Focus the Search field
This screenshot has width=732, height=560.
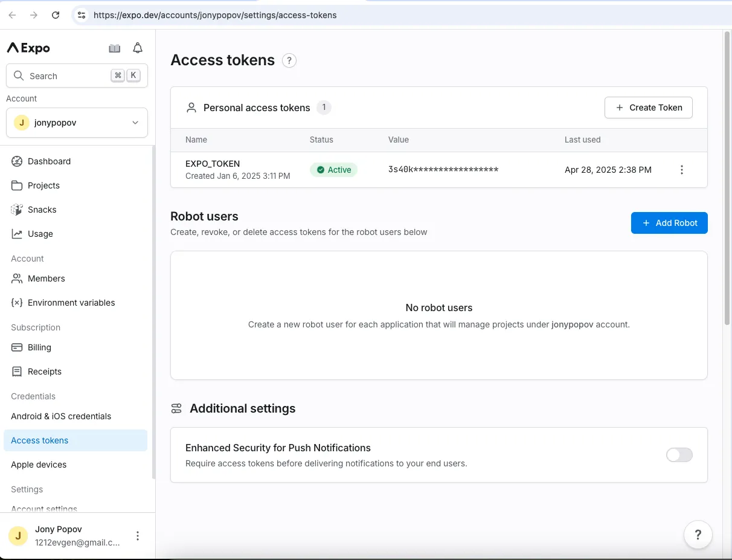coord(77,76)
